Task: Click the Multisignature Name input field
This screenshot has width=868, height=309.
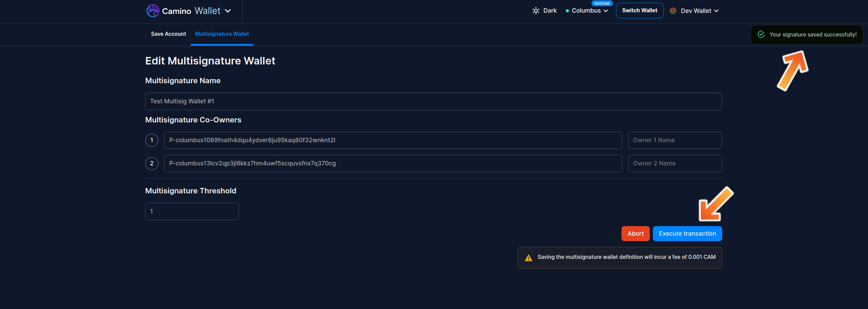Action: tap(433, 101)
